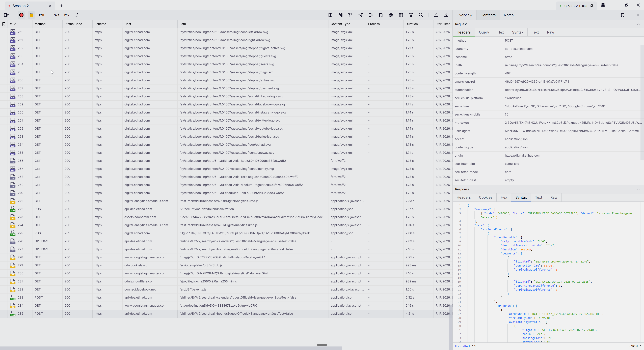Open the Request Raw tab
Image resolution: width=644 pixels, height=350 pixels.
(x=550, y=32)
